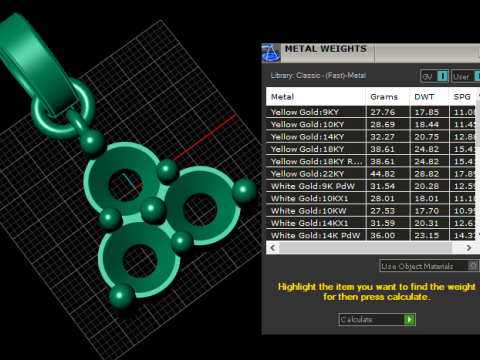Viewport: 480px width, 360px height.
Task: Sort by the Grams column header
Action: (x=388, y=97)
